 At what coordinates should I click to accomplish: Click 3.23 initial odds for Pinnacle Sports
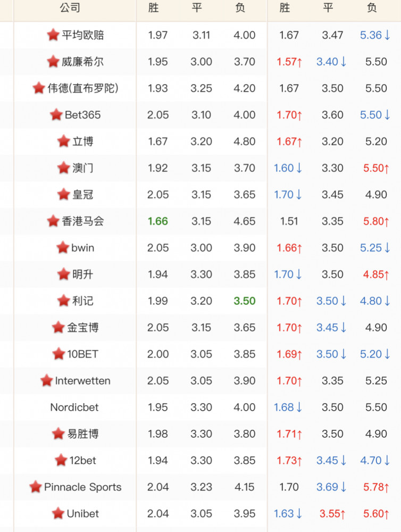click(x=201, y=487)
